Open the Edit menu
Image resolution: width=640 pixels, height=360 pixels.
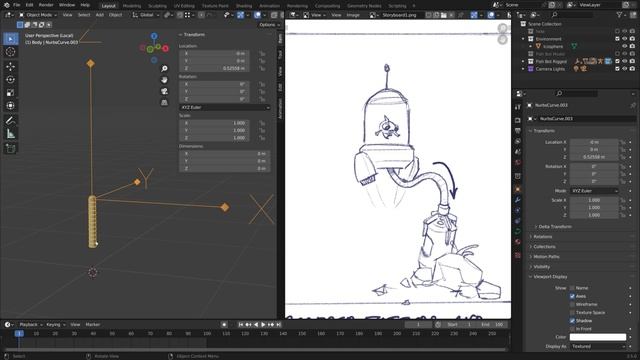(29, 5)
